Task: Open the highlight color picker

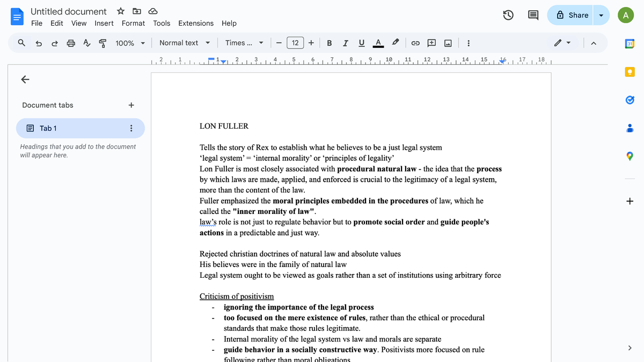Action: coord(396,43)
